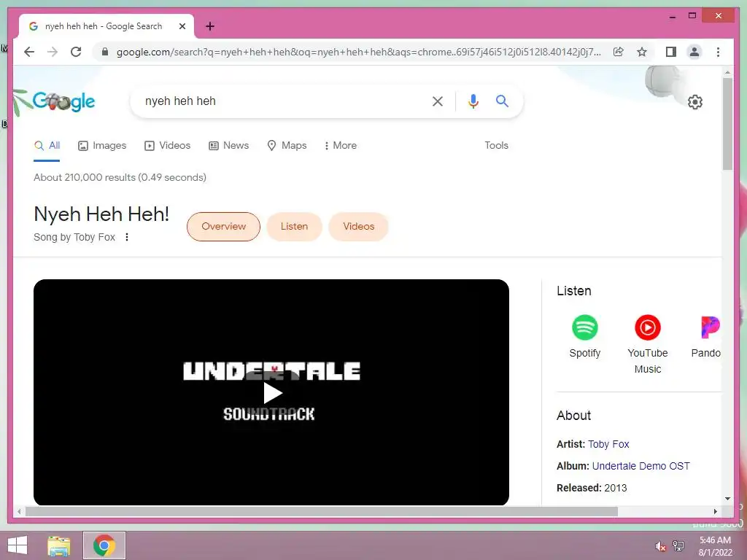
Task: Open the Toby Fox artist link
Action: click(x=608, y=444)
